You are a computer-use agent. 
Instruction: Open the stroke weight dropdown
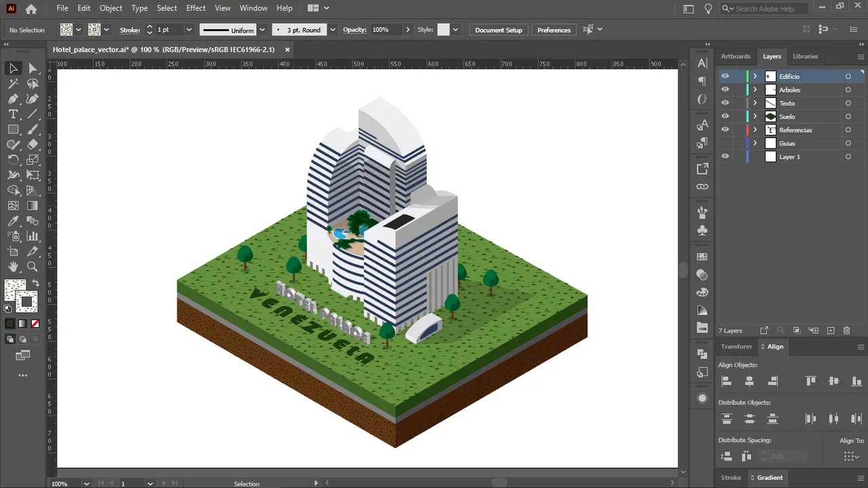[x=189, y=30]
